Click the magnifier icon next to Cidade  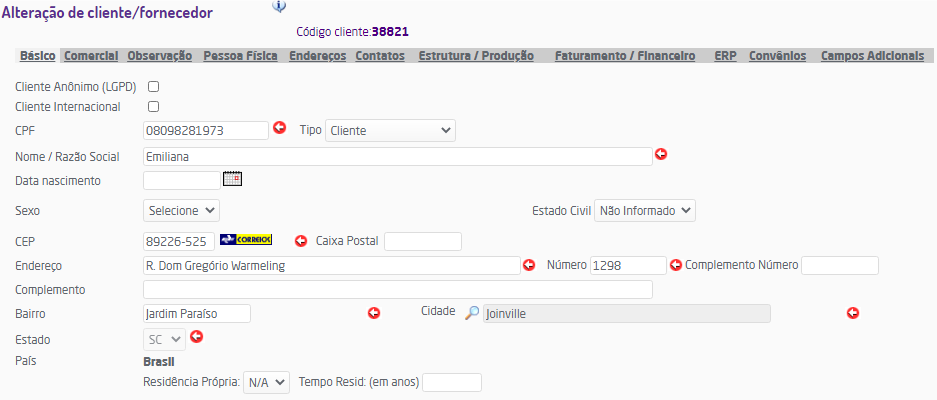472,313
